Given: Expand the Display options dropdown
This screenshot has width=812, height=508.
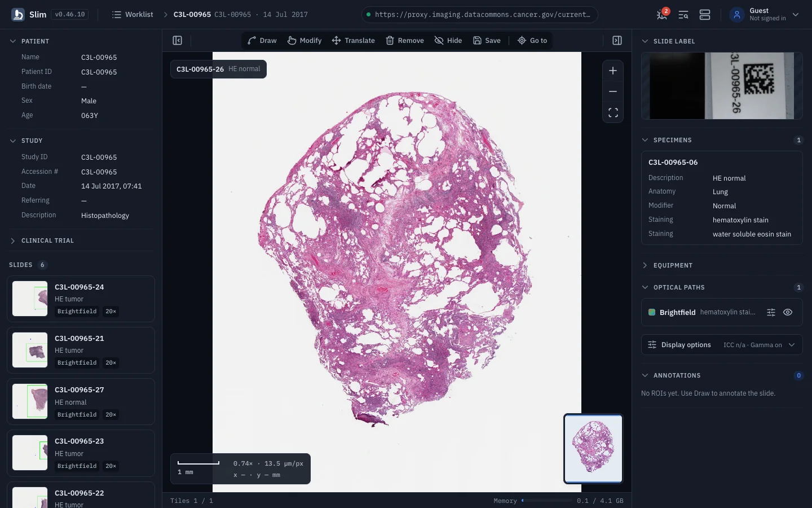Looking at the screenshot, I should 722,345.
